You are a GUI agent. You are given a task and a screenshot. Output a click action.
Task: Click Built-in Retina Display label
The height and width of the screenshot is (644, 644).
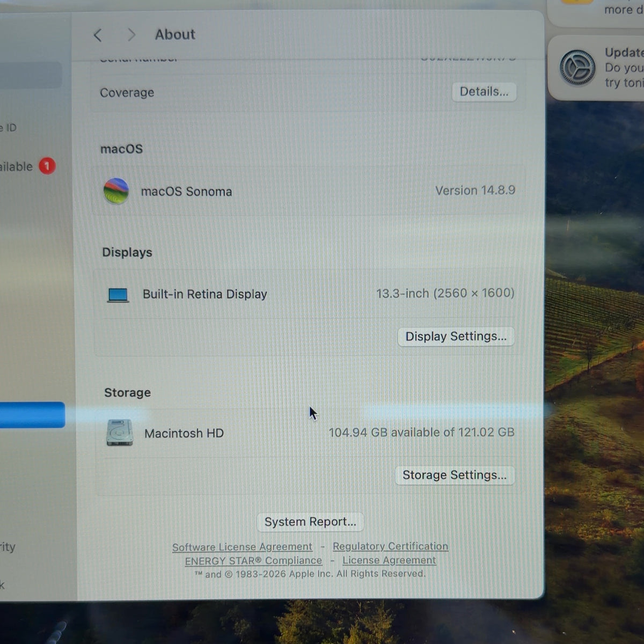point(204,294)
